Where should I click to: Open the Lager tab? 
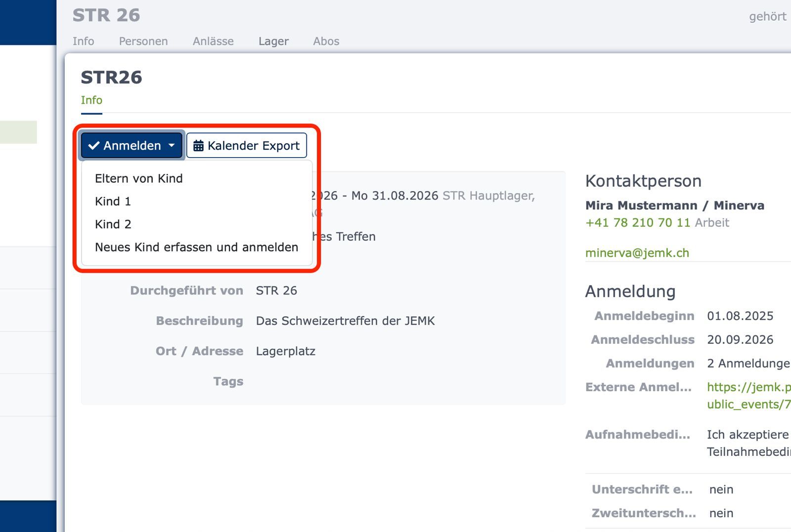point(273,41)
